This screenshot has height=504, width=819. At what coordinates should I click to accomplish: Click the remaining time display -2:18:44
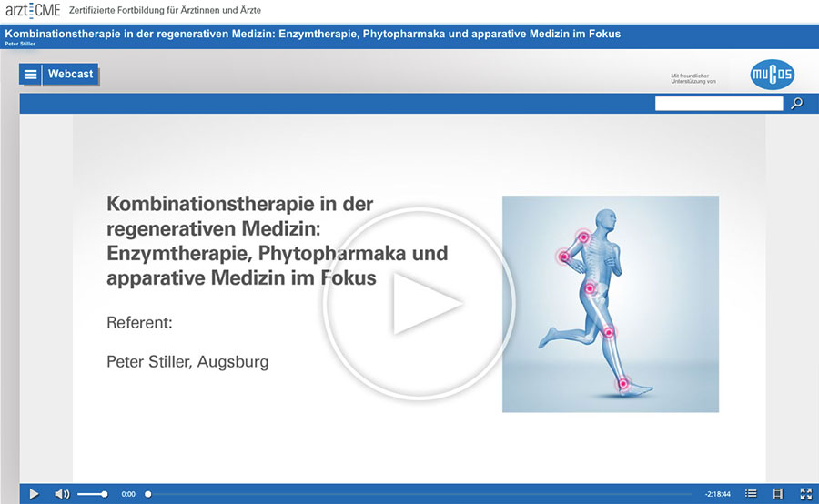pos(719,494)
